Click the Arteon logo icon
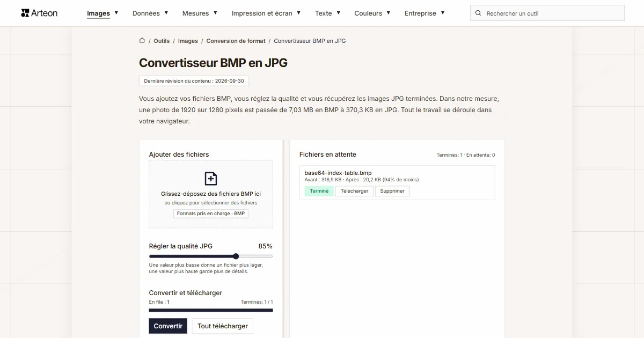The image size is (644, 338). [25, 13]
